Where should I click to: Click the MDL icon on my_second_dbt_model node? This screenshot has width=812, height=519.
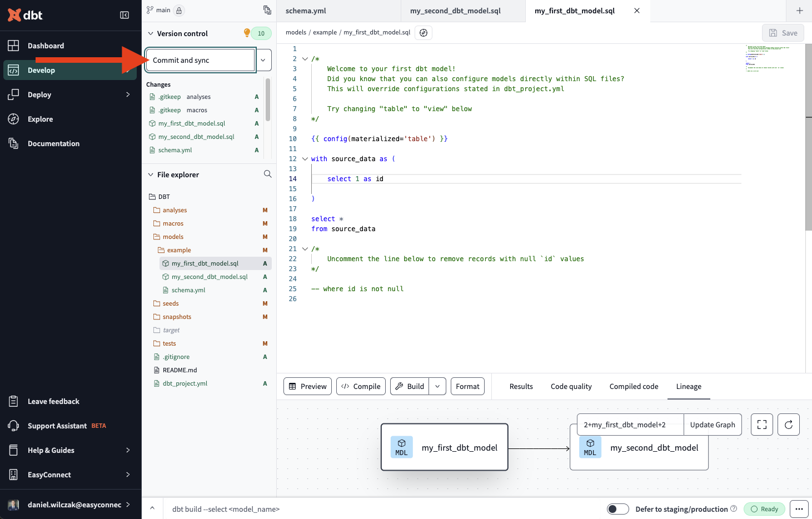590,447
